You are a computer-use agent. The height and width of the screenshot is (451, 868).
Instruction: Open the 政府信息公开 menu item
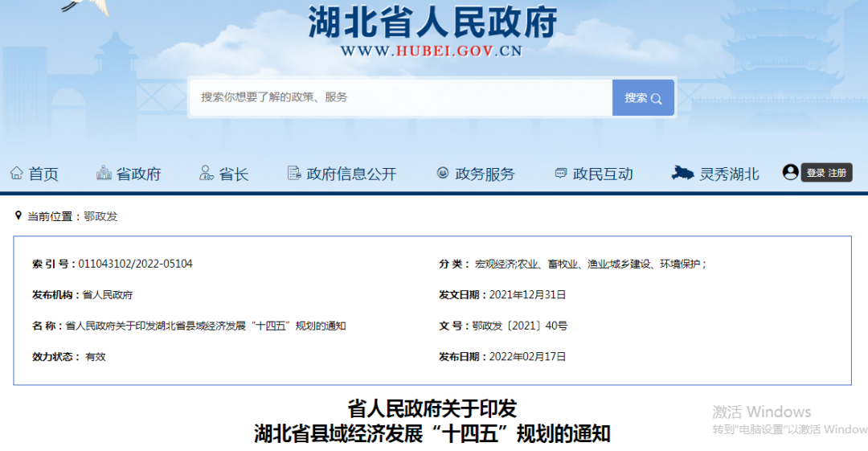(x=351, y=174)
